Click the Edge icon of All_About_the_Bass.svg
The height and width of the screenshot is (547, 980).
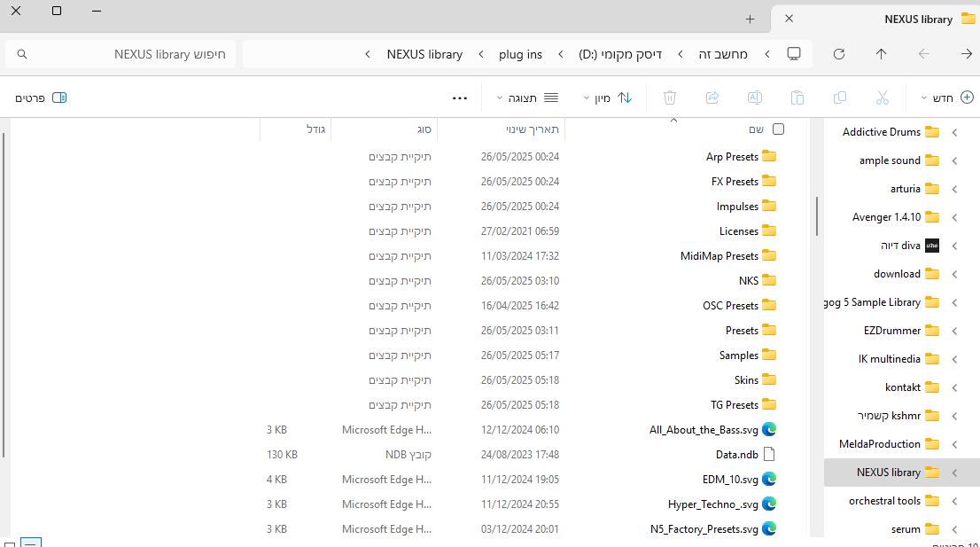pos(769,429)
